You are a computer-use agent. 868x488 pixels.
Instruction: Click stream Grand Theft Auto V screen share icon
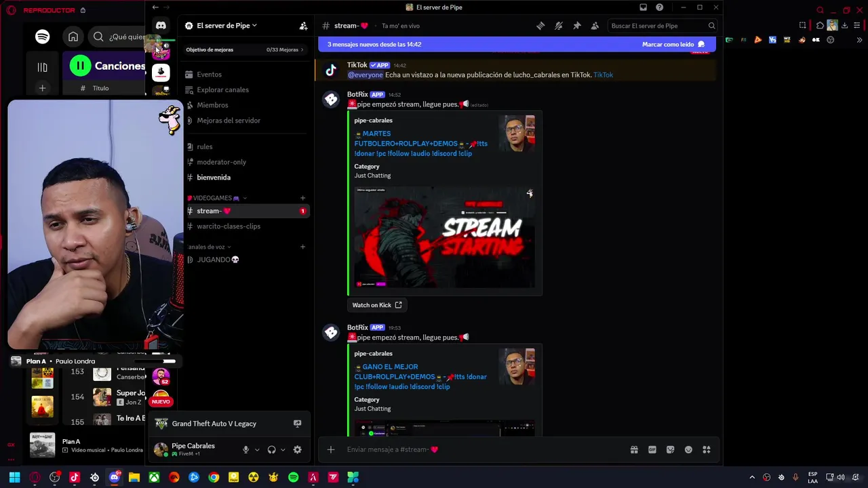(297, 424)
